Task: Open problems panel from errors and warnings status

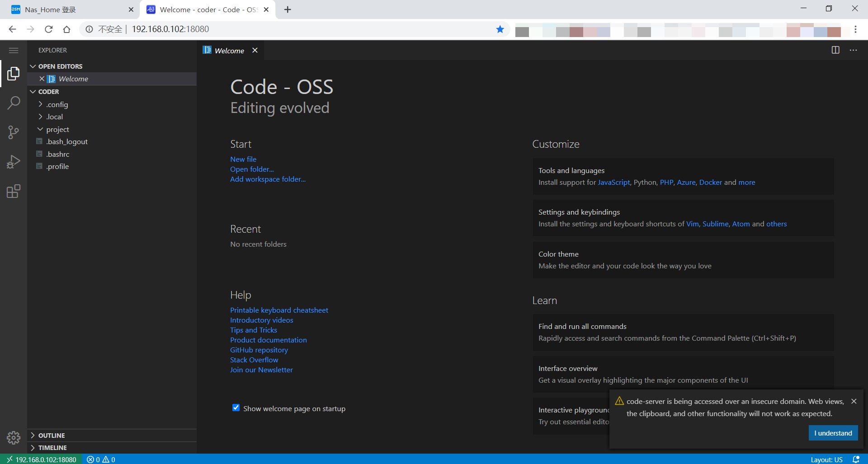Action: (x=101, y=459)
